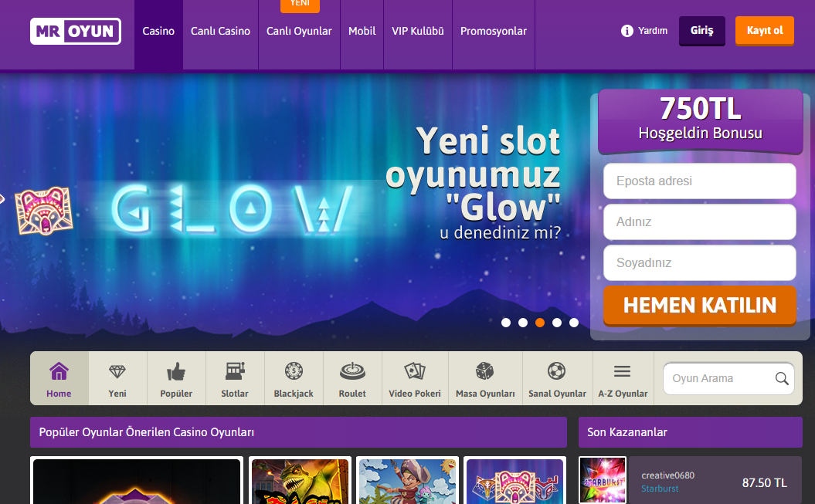The width and height of the screenshot is (815, 504).
Task: Show Popüler games thumbs-up icon
Action: point(176,371)
